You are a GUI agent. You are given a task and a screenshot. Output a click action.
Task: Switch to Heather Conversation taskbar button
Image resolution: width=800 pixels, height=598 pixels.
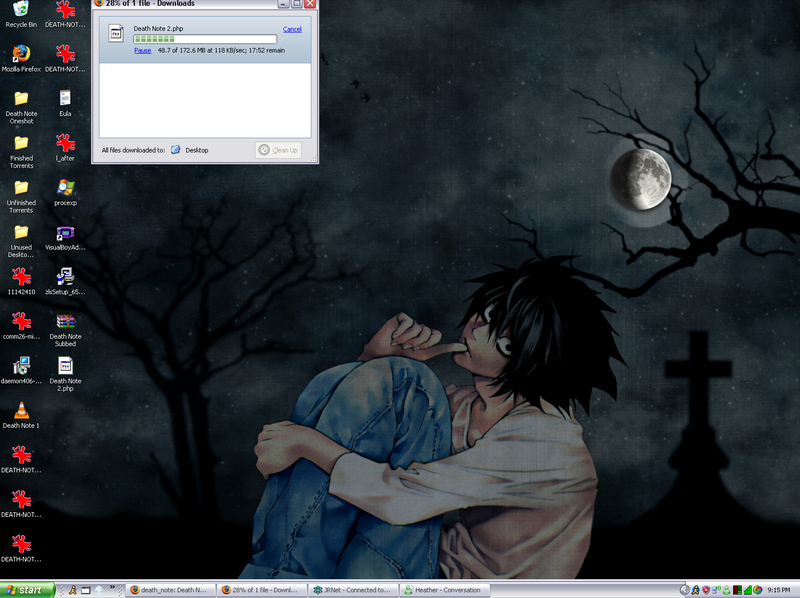[x=445, y=590]
